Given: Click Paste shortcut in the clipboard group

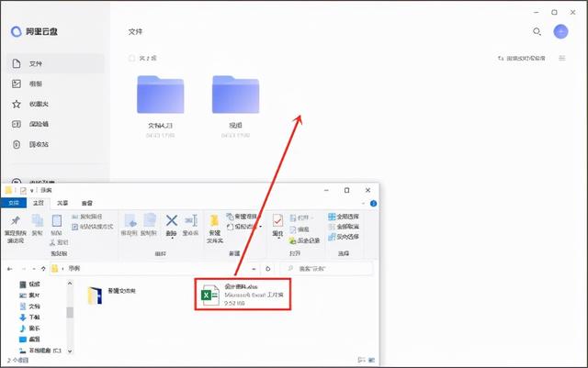Looking at the screenshot, I should (92, 227).
